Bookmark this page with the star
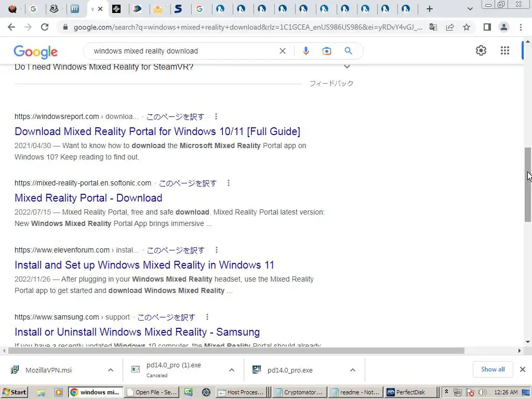This screenshot has height=399, width=532. click(x=467, y=27)
